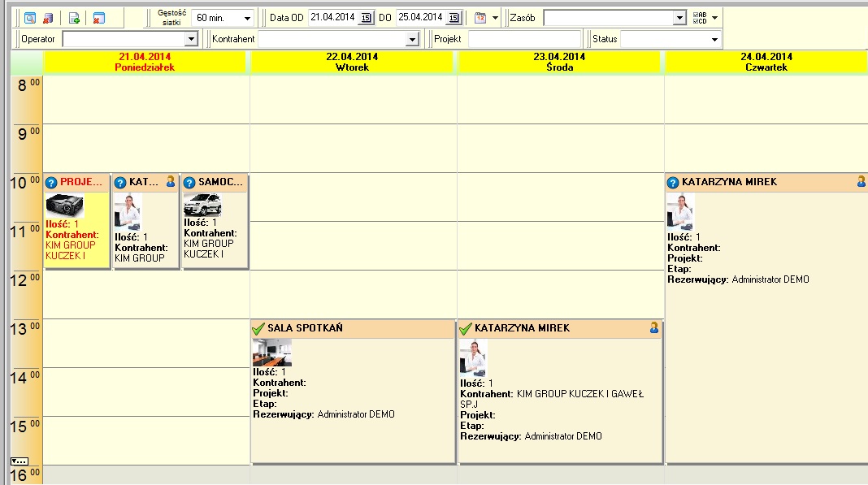Open the Data OD calendar picker button
Screen dimensions: 868x485
tap(367, 18)
